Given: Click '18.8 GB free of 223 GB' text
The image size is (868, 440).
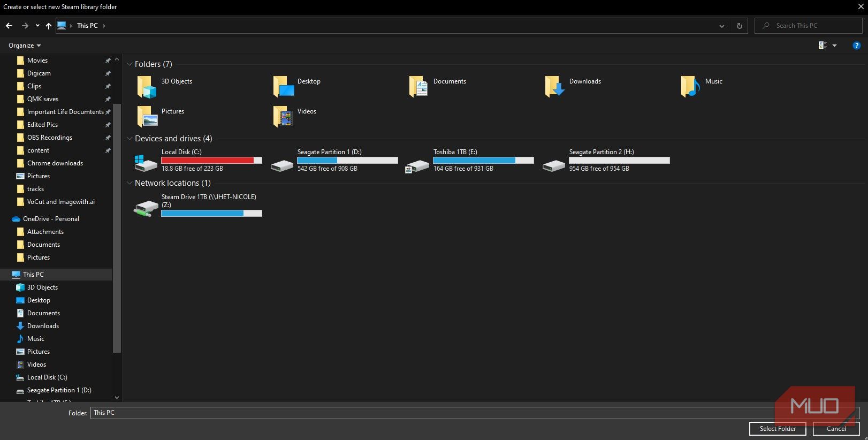Looking at the screenshot, I should (x=192, y=169).
